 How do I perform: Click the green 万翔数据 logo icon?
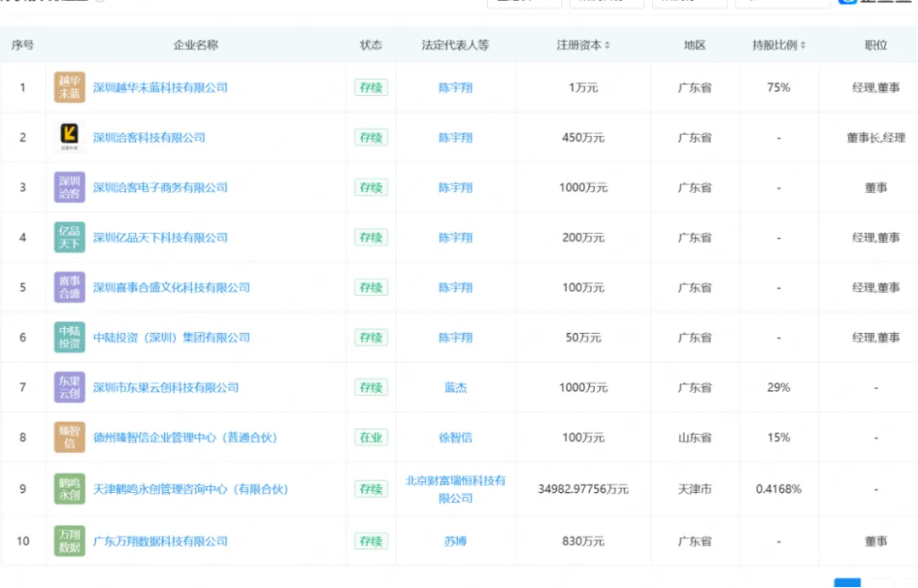point(70,541)
